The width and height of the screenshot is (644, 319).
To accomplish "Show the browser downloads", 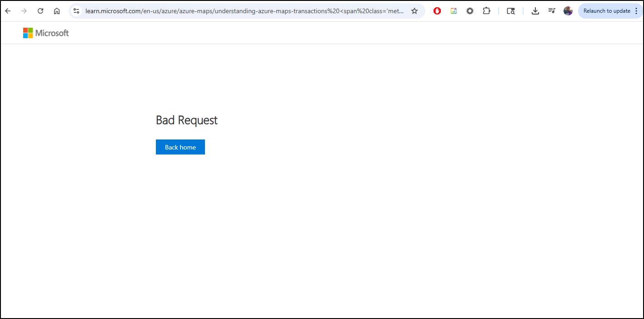I will pyautogui.click(x=535, y=11).
